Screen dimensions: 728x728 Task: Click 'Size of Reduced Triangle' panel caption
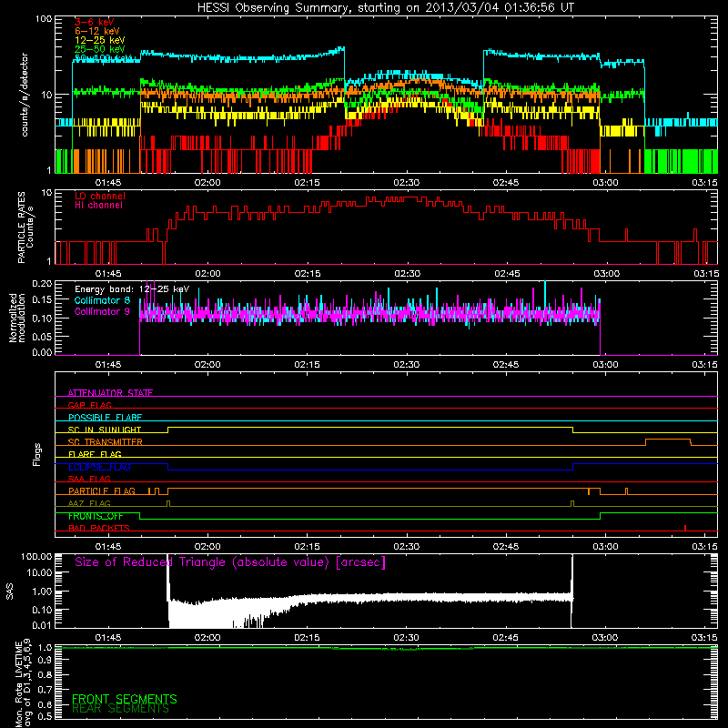[230, 562]
